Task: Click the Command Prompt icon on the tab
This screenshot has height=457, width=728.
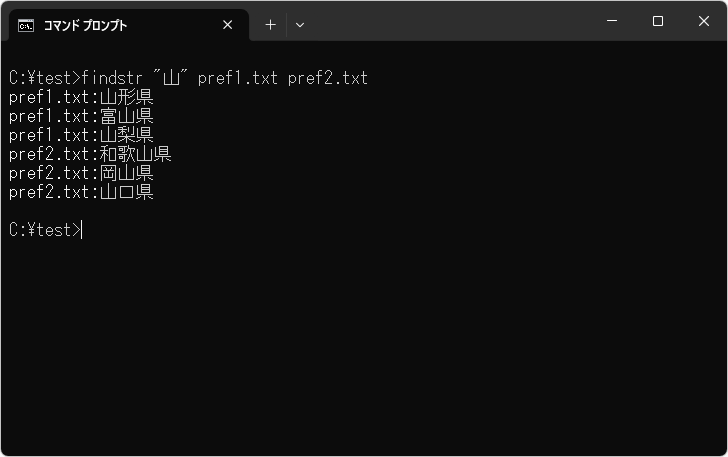Action: (x=26, y=25)
